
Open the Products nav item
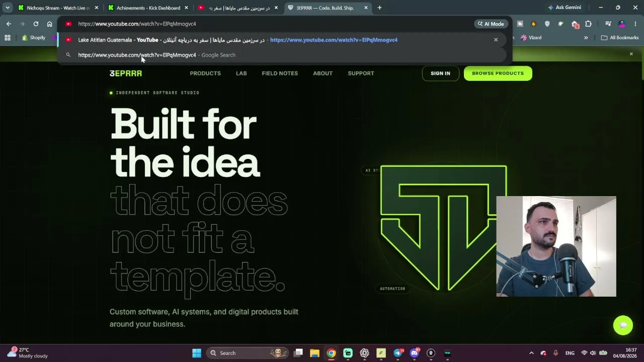[x=205, y=73]
